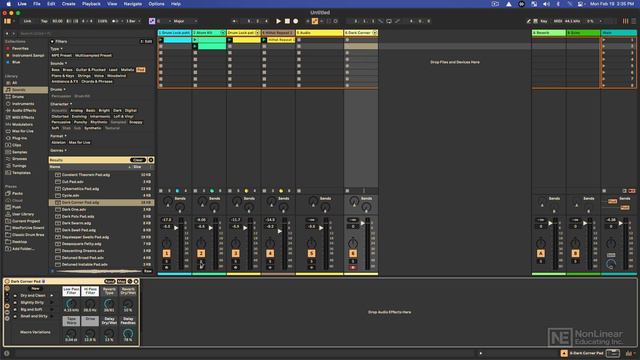The image size is (640, 360).
Task: Toggle the Bass sound filter tag
Action: click(x=56, y=70)
